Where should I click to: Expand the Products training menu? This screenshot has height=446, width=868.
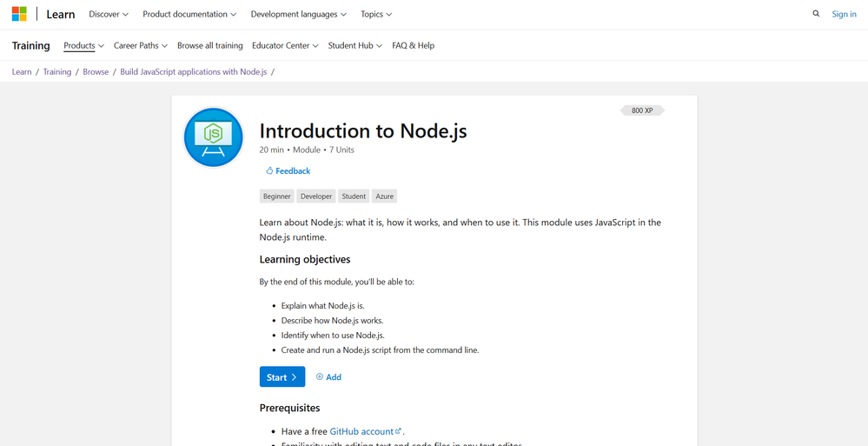(83, 45)
